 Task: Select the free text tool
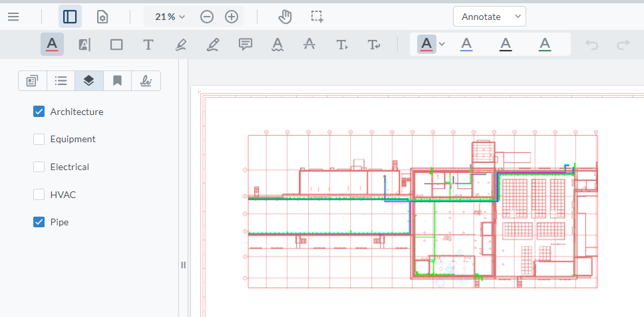coord(148,45)
